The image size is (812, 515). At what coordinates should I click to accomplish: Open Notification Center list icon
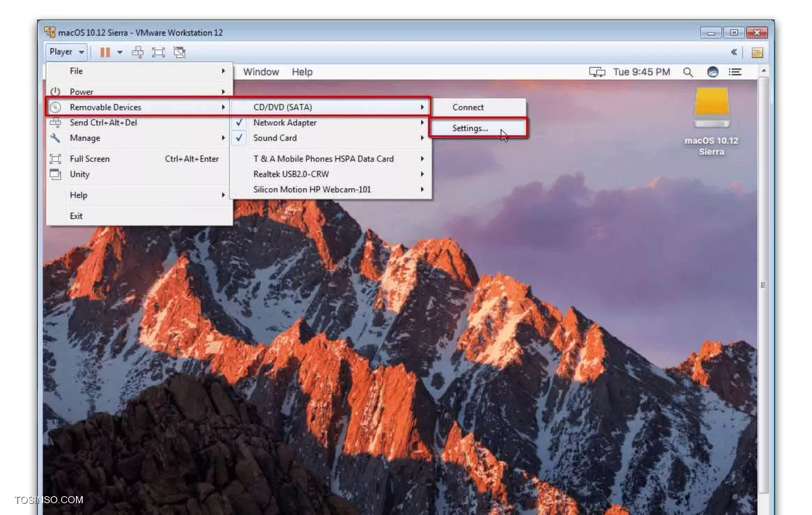735,72
